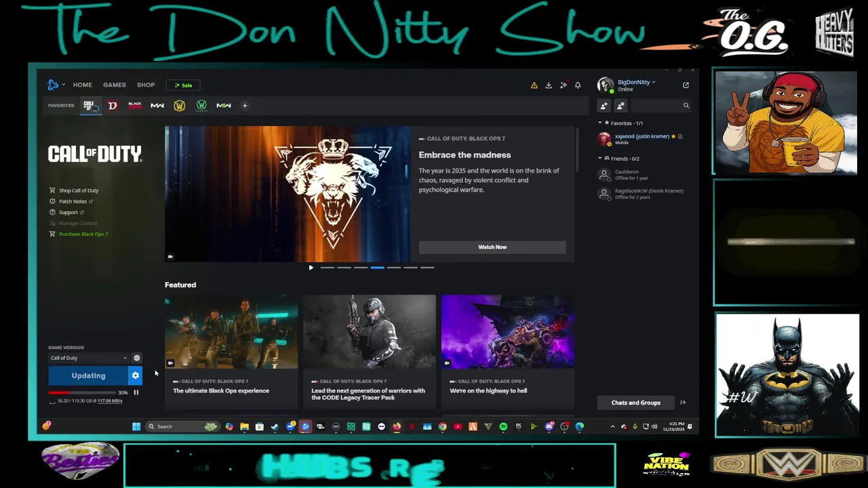Select the Diablo favorite icon
868x488 pixels.
click(x=113, y=106)
